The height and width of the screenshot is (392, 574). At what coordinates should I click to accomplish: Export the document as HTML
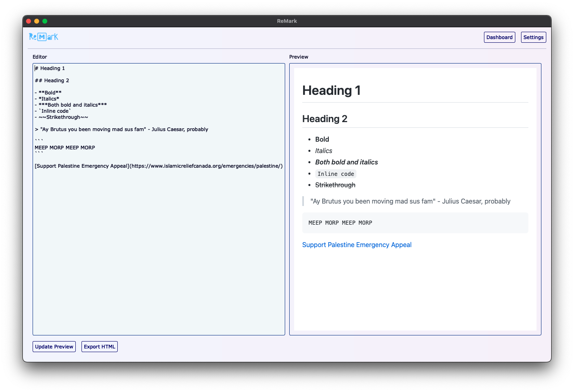99,347
